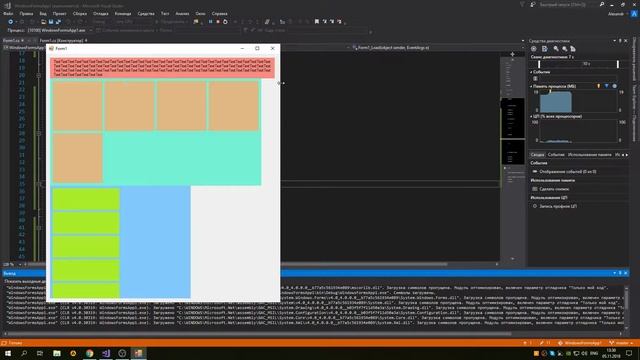Open Windows taskbar search

24,353
